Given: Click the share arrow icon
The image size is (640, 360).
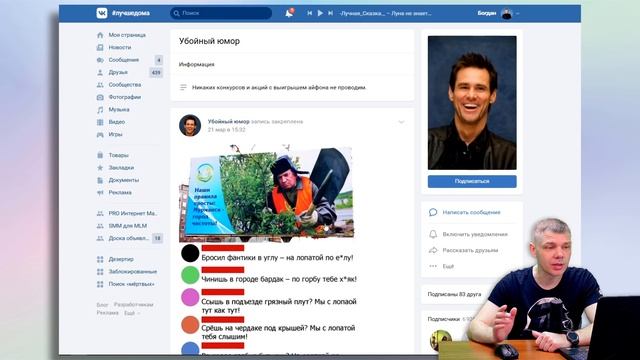Looking at the screenshot, I should 433,250.
